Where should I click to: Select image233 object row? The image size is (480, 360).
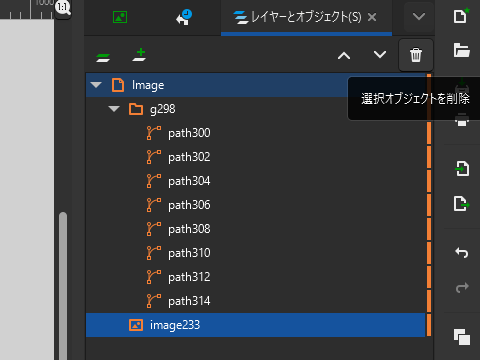pyautogui.click(x=256, y=325)
